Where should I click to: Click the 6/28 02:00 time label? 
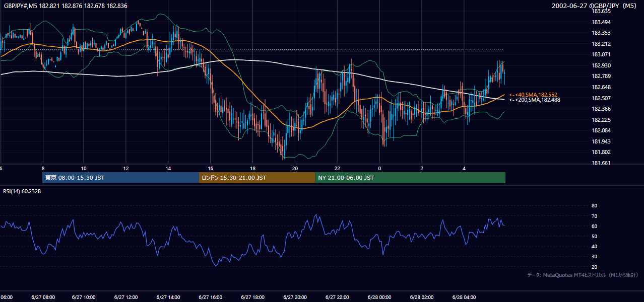pyautogui.click(x=422, y=297)
